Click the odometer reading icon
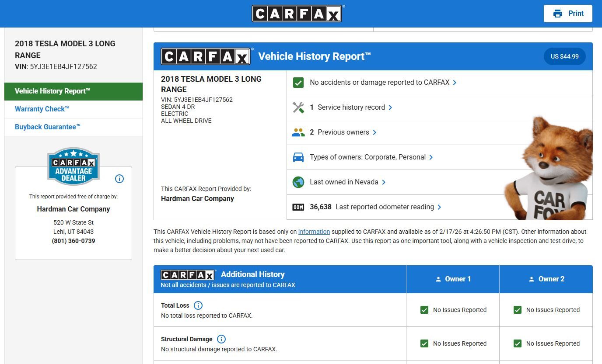602x364 pixels. 298,207
